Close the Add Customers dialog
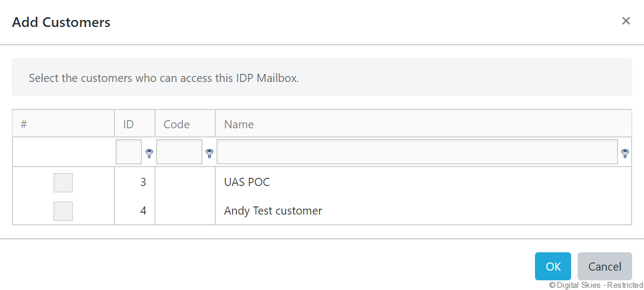 point(626,21)
